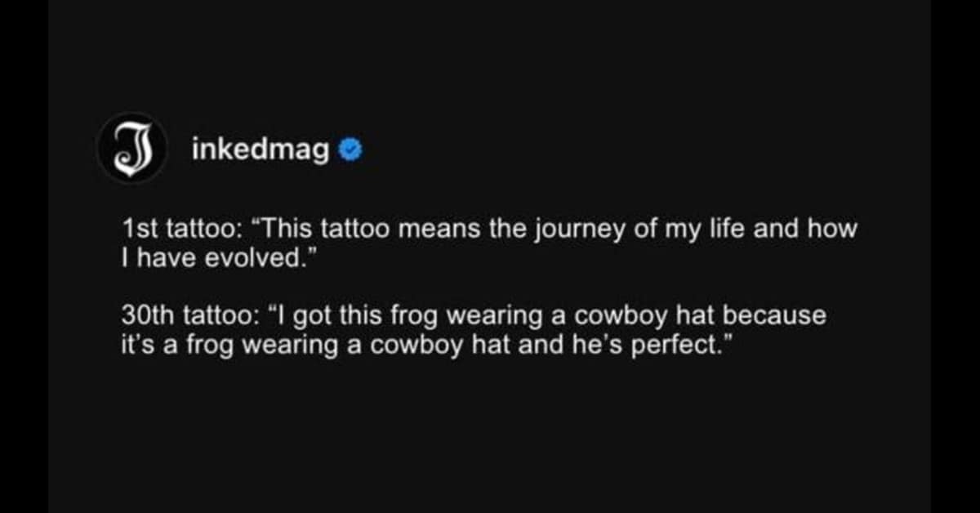The image size is (980, 513).
Task: Click the empty dark area below the post text
Action: click(490, 433)
